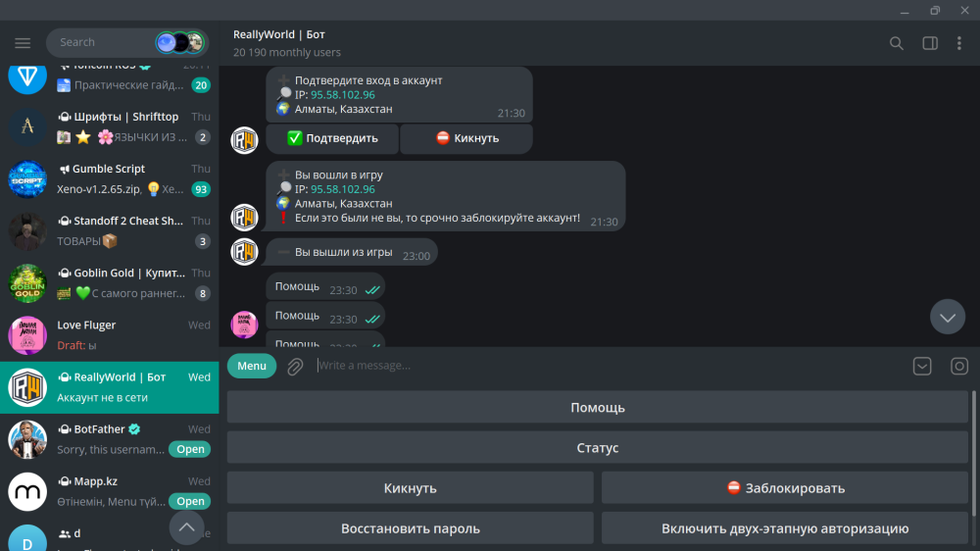Toggle the right sidebar panel icon

point(930,43)
